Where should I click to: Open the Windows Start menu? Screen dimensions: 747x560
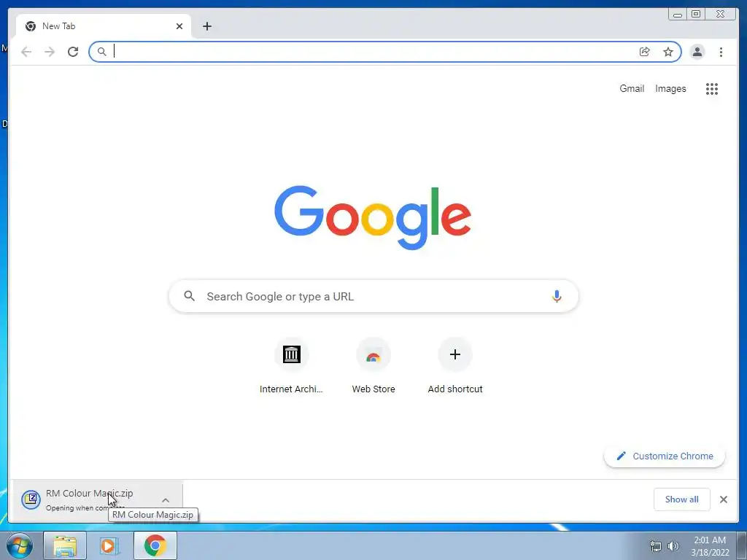pyautogui.click(x=20, y=545)
